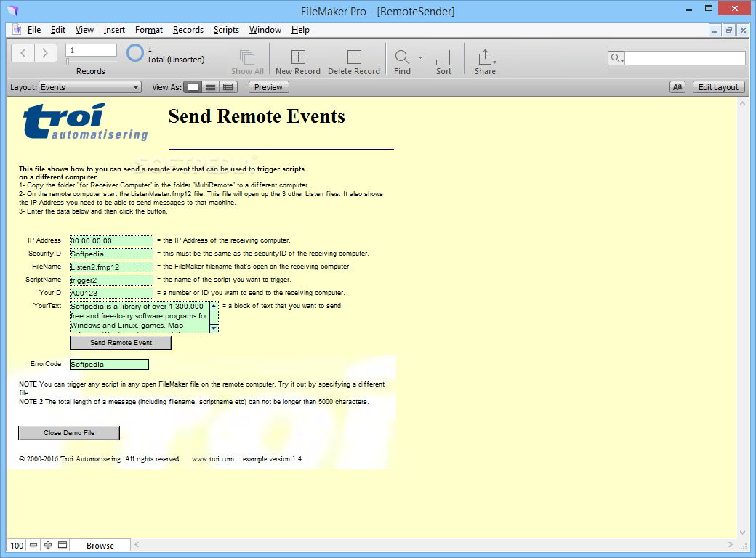Open the Edit menu
Viewport: 756px width, 558px height.
coord(58,30)
